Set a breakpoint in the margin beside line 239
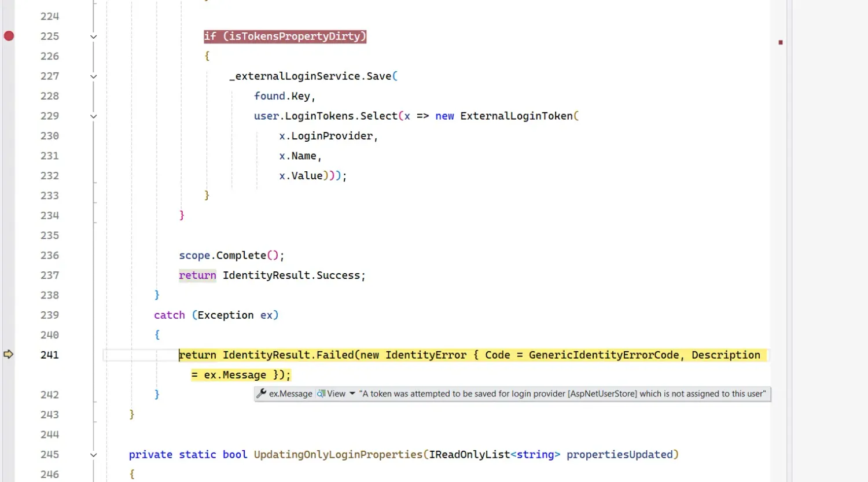 (x=9, y=315)
